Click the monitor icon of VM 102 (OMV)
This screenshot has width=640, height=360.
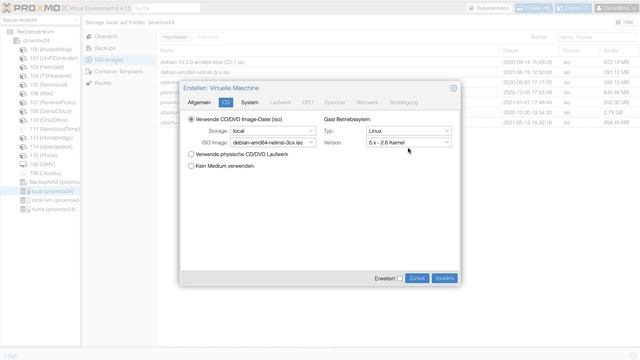[23, 164]
